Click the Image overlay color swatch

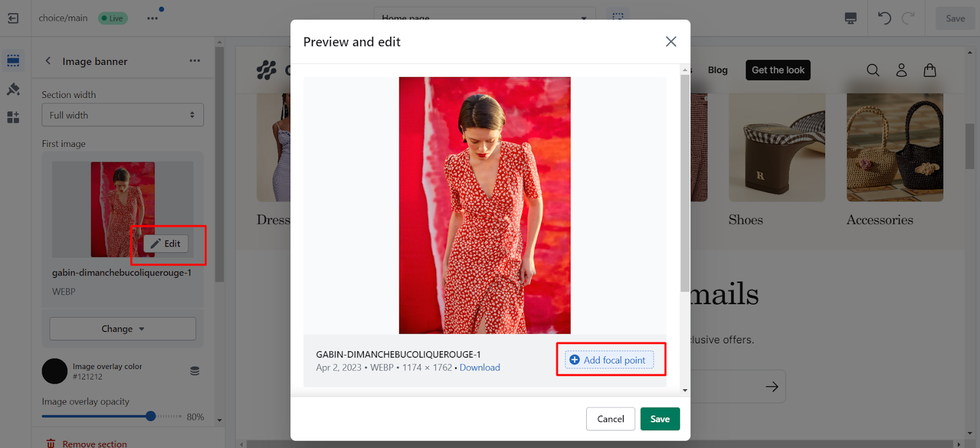pyautogui.click(x=55, y=371)
